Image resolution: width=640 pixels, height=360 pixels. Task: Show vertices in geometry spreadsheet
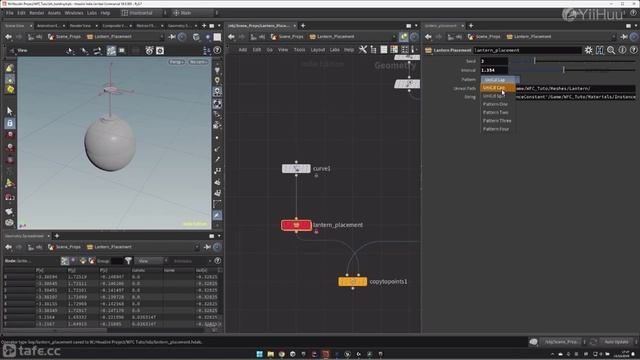pyautogui.click(x=74, y=261)
